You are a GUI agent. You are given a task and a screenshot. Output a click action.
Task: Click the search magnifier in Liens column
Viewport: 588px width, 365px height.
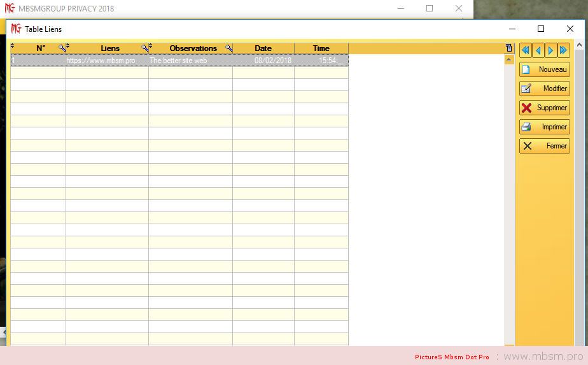pos(144,48)
